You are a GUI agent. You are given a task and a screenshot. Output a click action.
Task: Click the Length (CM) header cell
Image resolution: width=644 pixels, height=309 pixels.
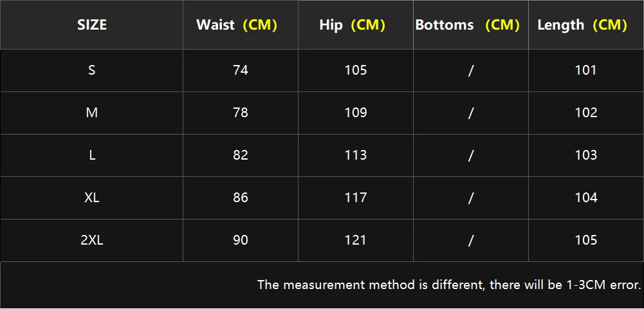pos(586,25)
